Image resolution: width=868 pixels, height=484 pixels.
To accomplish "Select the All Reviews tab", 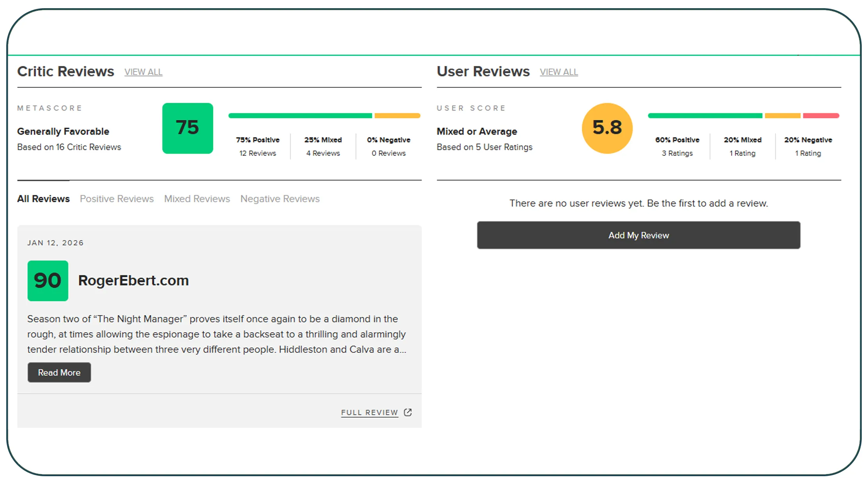I will (x=43, y=199).
